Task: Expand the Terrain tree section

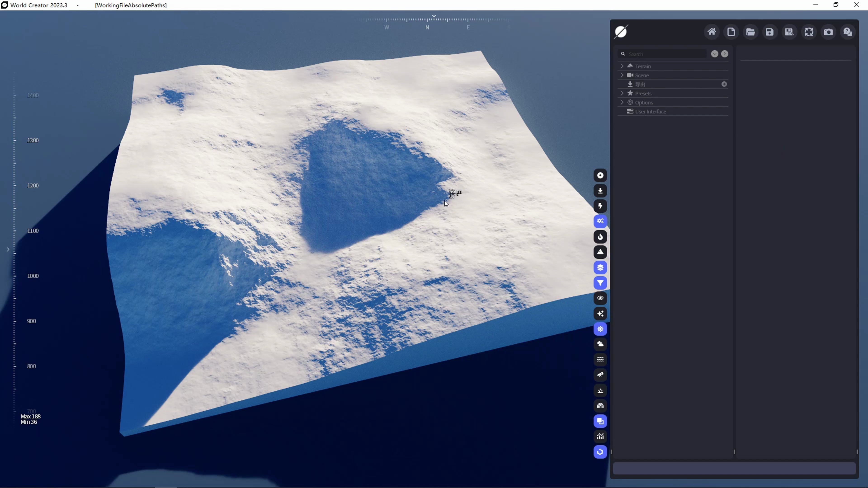Action: [x=622, y=66]
